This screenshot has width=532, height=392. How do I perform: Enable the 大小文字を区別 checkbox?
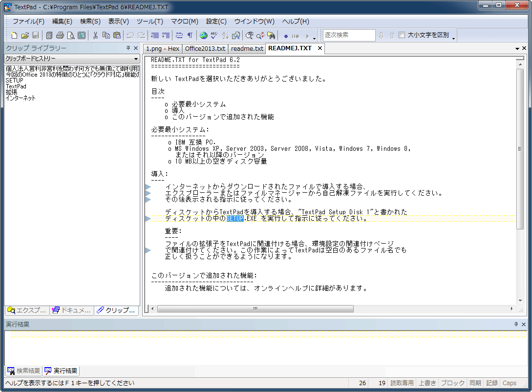(402, 35)
